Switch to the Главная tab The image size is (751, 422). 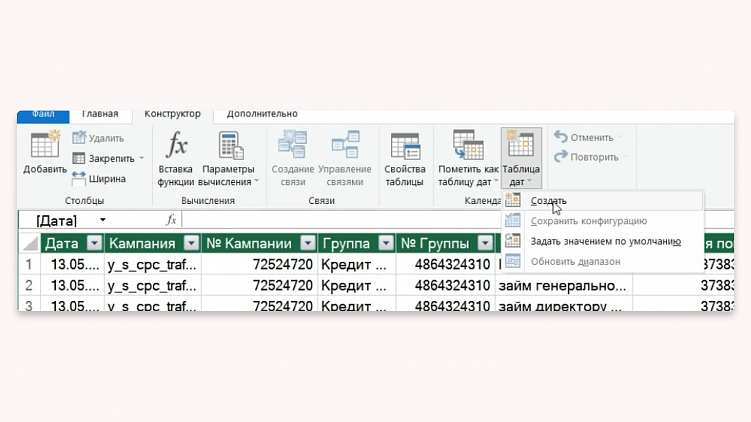[100, 114]
